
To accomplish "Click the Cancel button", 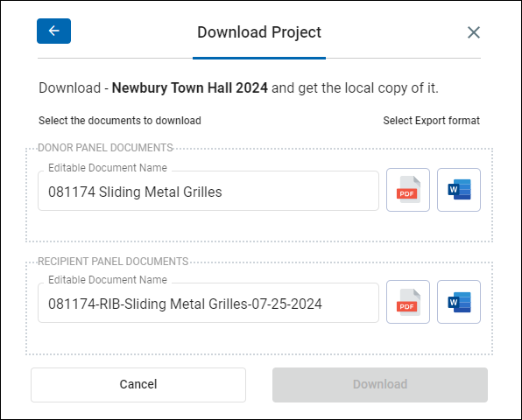I will [x=138, y=385].
